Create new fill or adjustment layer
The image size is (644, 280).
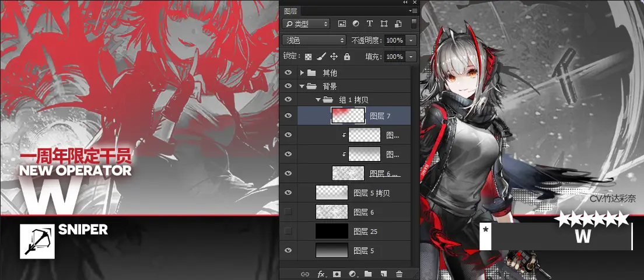click(352, 274)
